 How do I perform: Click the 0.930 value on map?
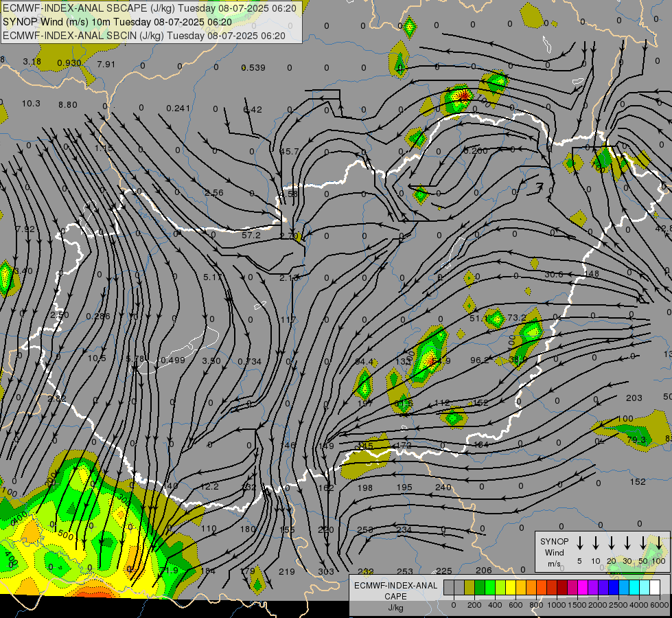(69, 63)
